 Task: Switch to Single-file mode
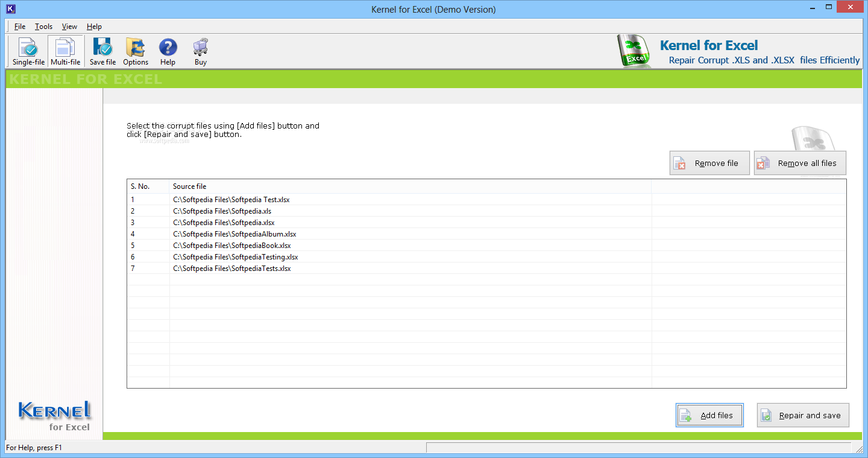click(x=28, y=51)
